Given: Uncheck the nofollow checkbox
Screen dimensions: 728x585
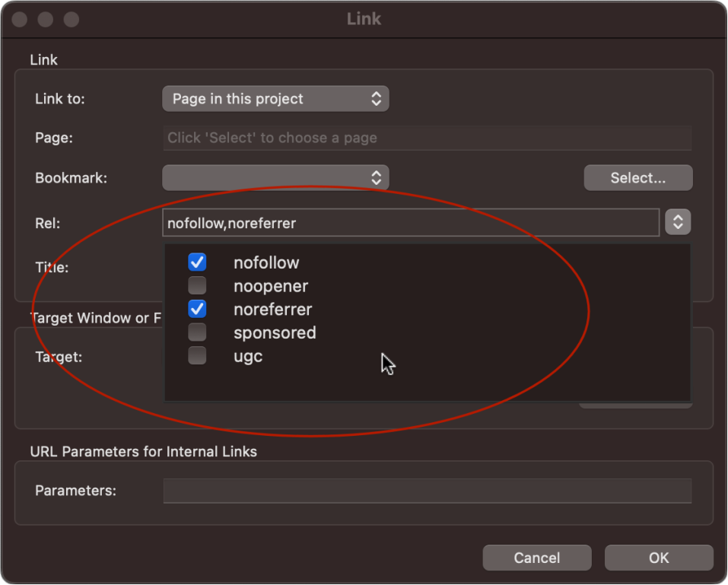Looking at the screenshot, I should click(197, 262).
